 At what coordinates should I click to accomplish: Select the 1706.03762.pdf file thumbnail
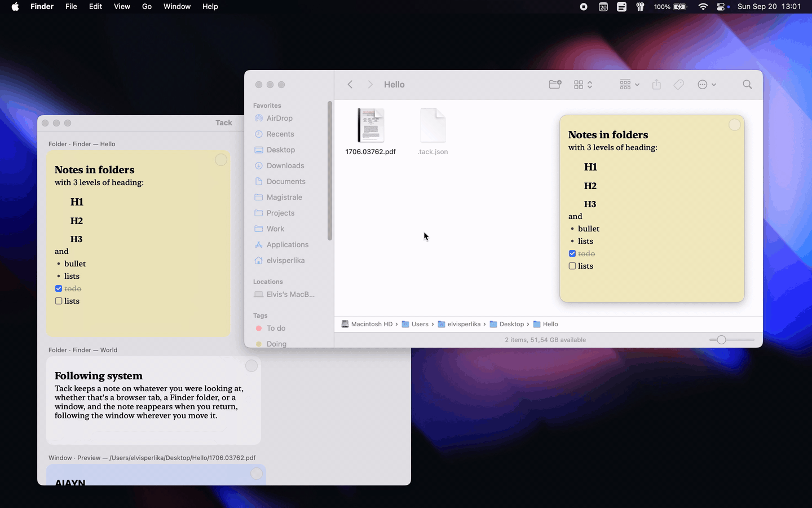[x=370, y=125]
